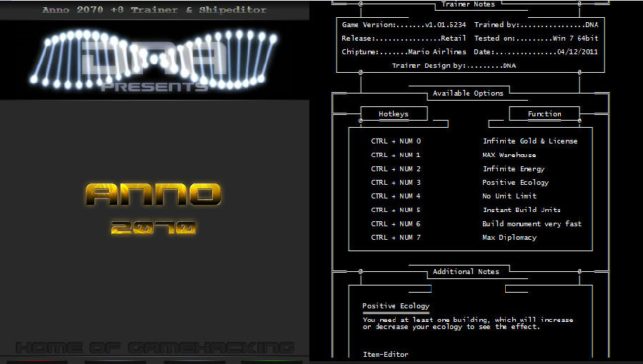
Task: Select the 'Max Diplomacy' function text
Action: pos(509,237)
